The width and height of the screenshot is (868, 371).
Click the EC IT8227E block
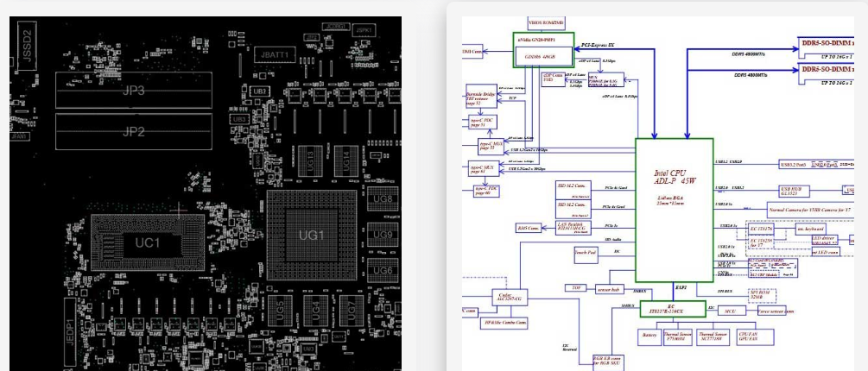point(673,309)
